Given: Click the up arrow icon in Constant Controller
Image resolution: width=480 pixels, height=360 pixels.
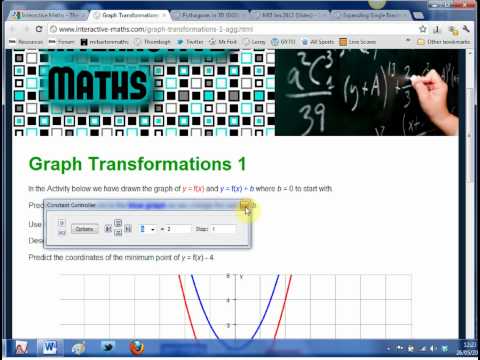Looking at the screenshot, I should (118, 223).
